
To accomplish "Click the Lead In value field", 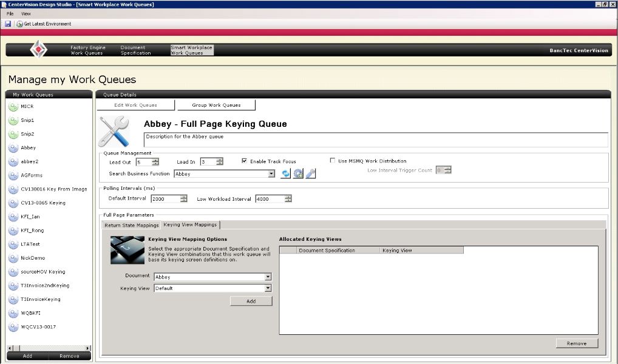I will click(x=208, y=161).
